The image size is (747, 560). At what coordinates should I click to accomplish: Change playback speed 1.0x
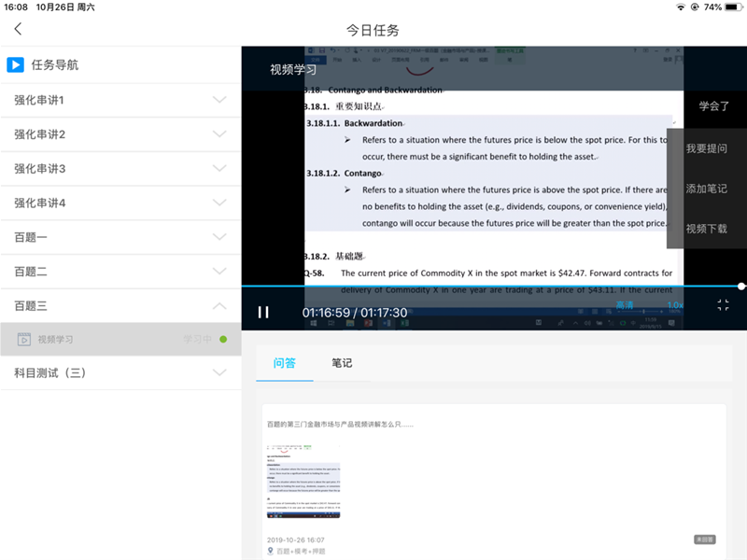(x=674, y=305)
